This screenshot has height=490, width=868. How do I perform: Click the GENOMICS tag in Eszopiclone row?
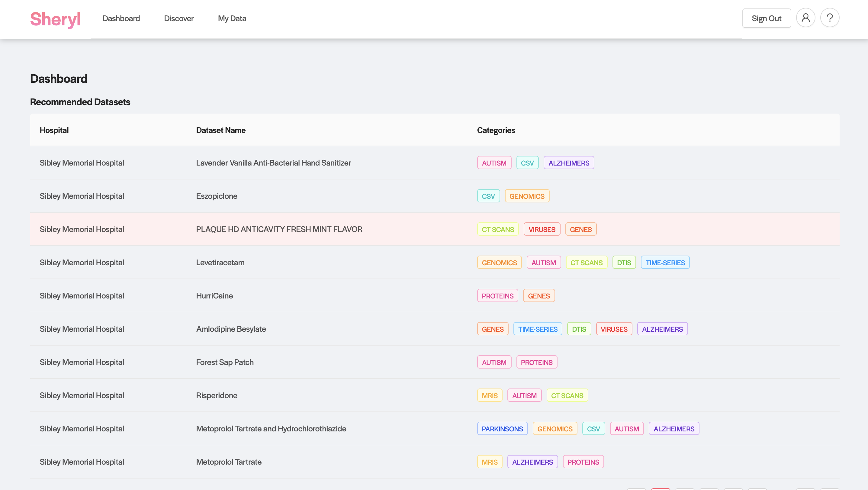(527, 196)
